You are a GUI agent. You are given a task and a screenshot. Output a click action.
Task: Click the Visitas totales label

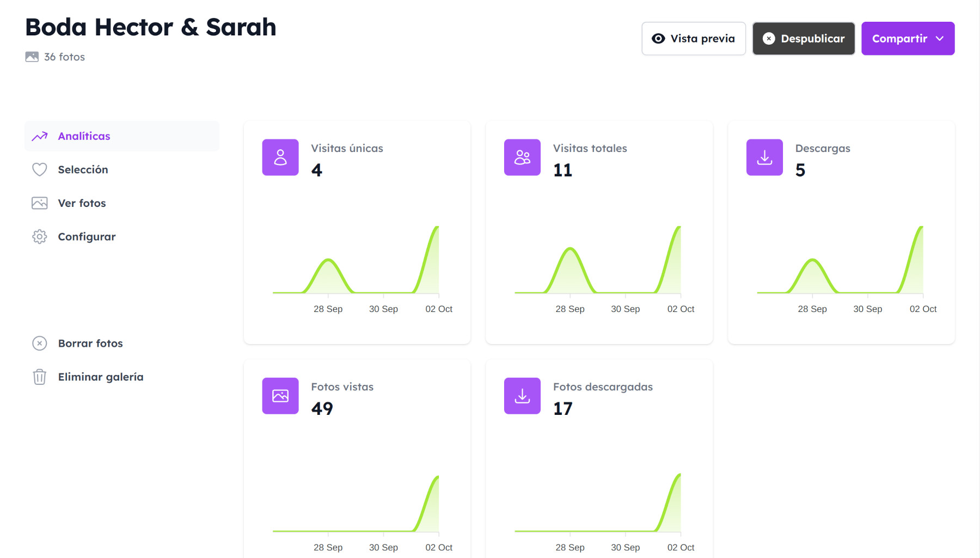click(590, 148)
